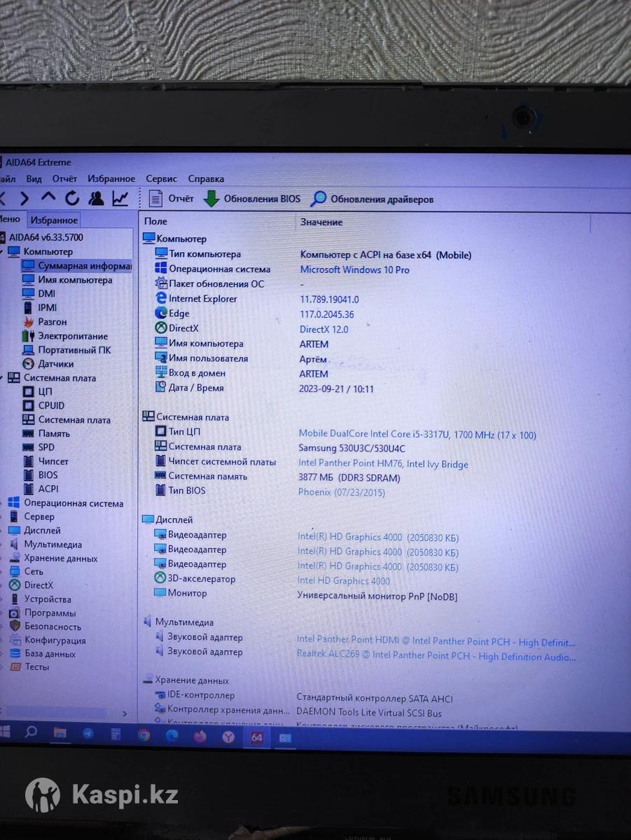Select CPUID tree item
The height and width of the screenshot is (840, 631).
(43, 405)
